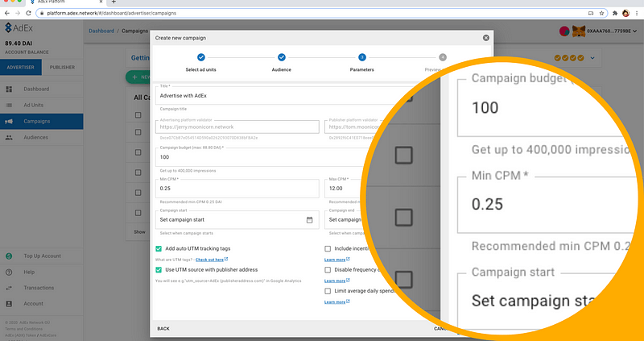Click Recommended min CPM 0.25 DAI hint
The width and height of the screenshot is (644, 341).
[191, 202]
